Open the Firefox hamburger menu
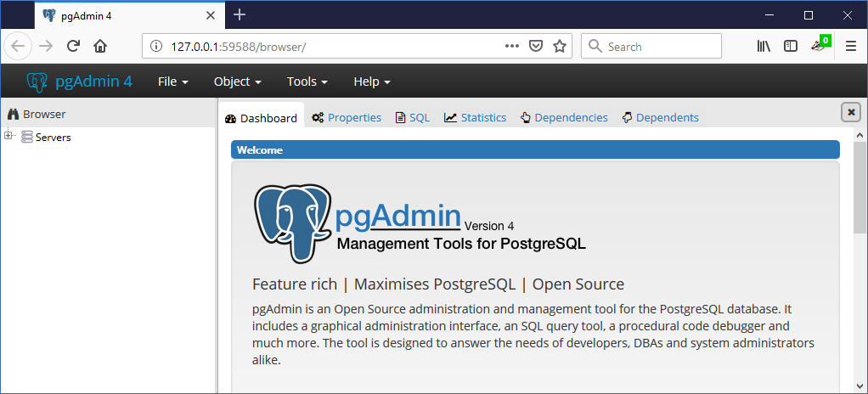 coord(851,47)
